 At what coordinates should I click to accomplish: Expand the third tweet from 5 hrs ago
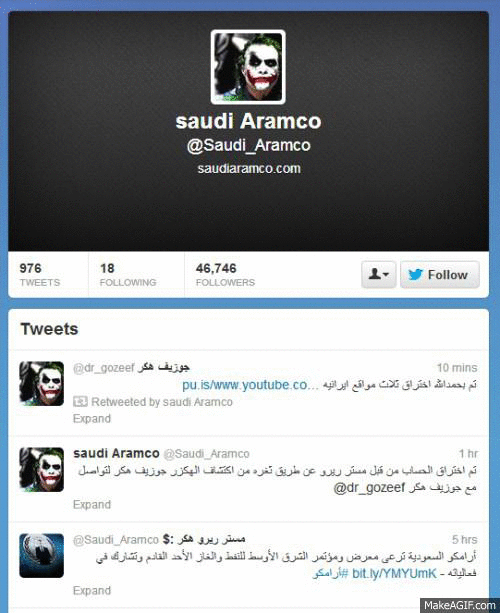(x=92, y=591)
